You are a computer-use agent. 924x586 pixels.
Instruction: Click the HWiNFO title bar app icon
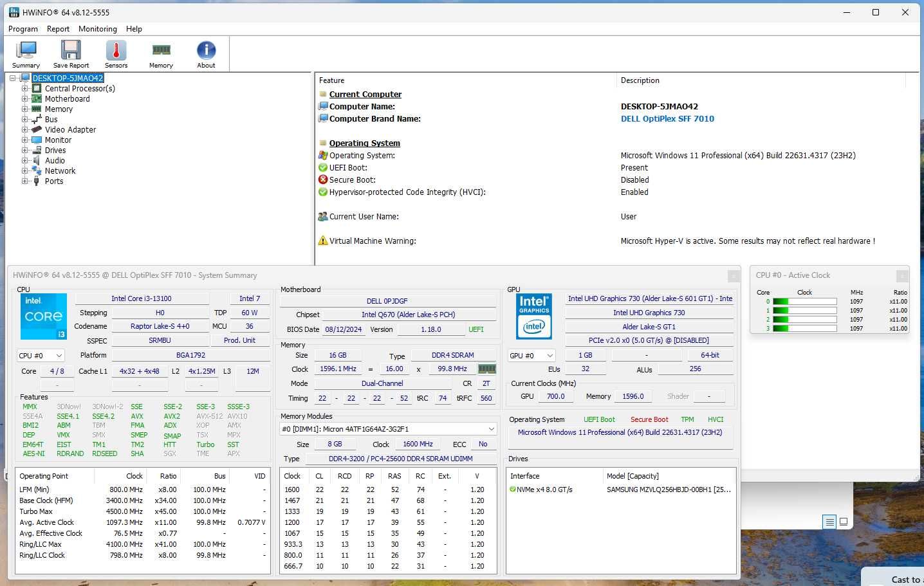(14, 12)
